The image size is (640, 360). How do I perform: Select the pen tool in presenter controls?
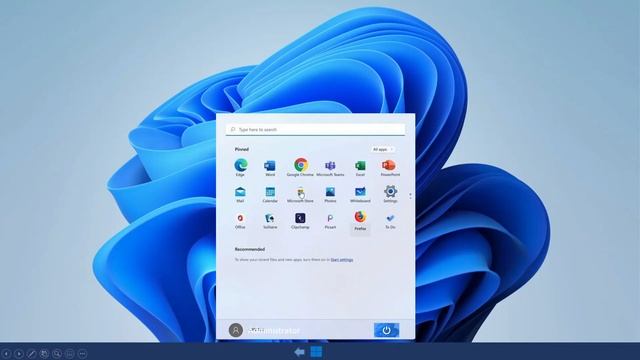31,353
